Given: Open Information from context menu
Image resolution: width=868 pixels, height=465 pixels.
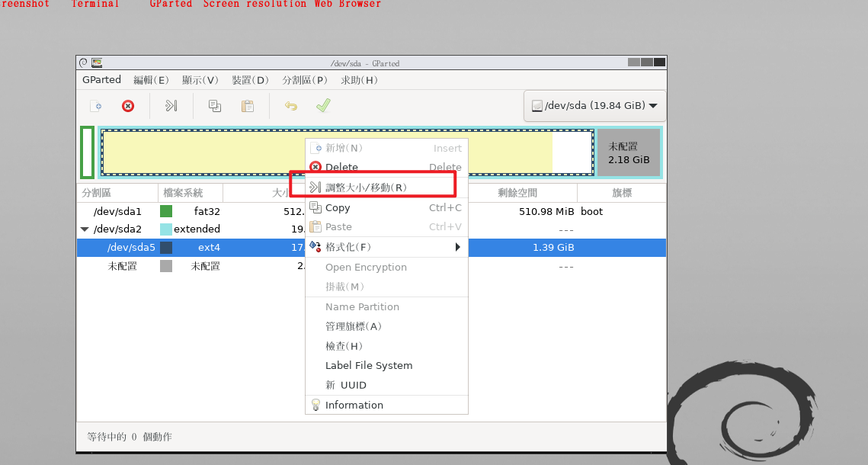Looking at the screenshot, I should (386, 405).
